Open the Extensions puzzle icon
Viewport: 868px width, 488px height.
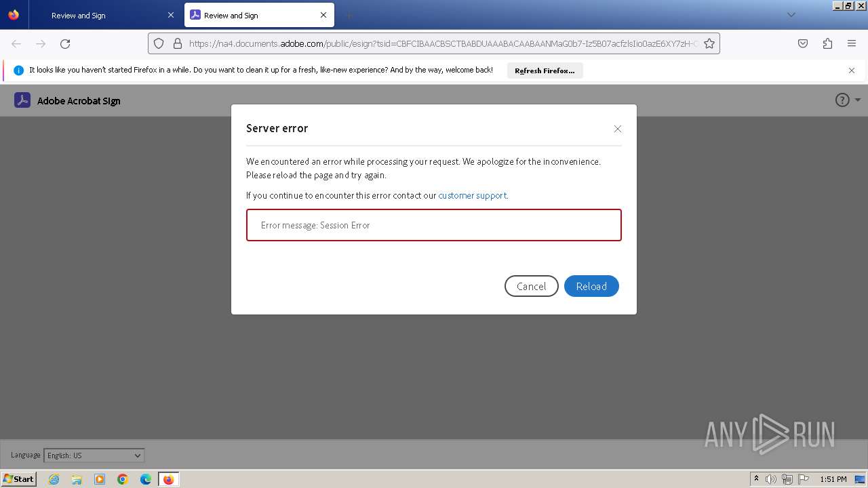coord(827,43)
